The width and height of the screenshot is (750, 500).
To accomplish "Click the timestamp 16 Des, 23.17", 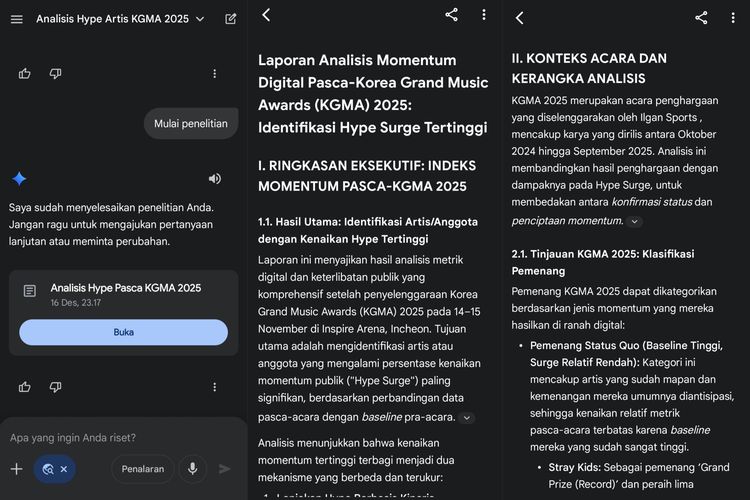I will tap(76, 302).
